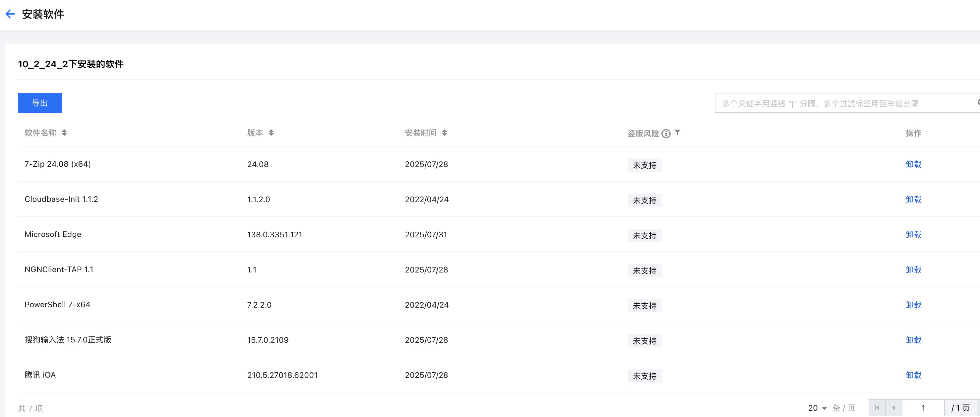Click 未支持 tag in Microsoft Edge row
The height and width of the screenshot is (417, 980).
click(644, 235)
